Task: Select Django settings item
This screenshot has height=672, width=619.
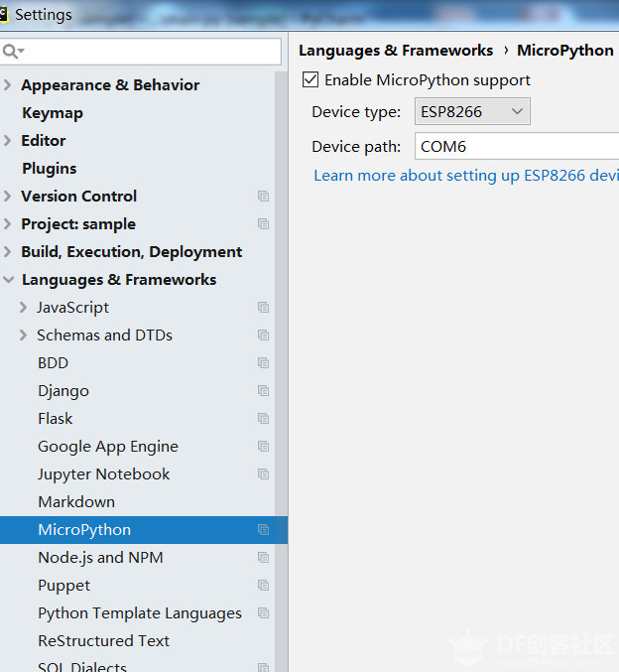Action: coord(63,391)
